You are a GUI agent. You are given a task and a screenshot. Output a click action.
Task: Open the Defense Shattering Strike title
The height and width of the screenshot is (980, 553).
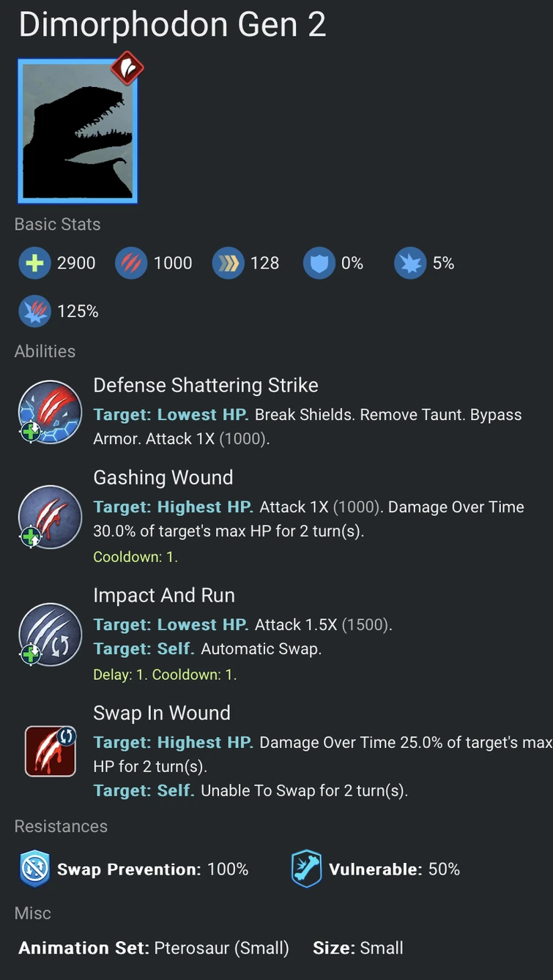206,386
